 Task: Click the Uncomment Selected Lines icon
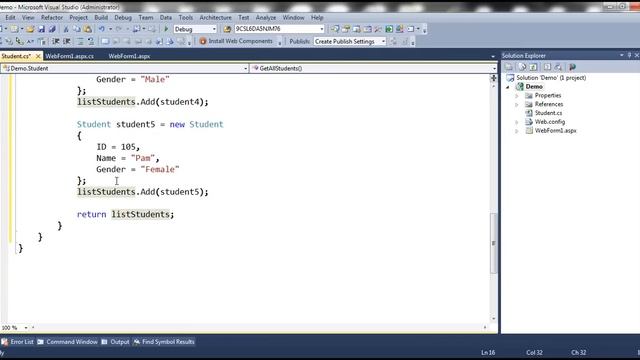coord(91,41)
